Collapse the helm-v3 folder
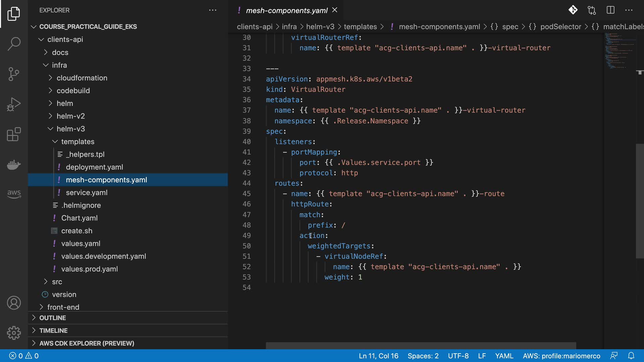 (x=71, y=129)
